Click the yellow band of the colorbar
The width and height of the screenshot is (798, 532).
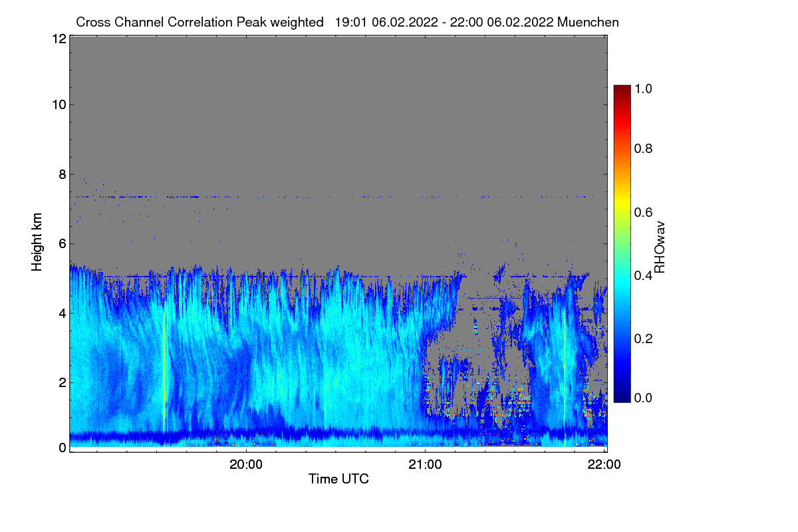click(622, 202)
